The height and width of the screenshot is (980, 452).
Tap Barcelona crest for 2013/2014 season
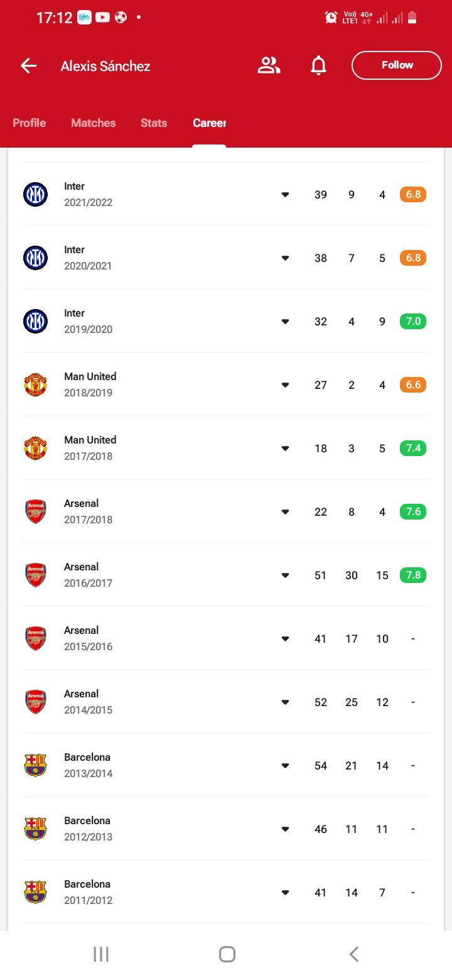(35, 765)
